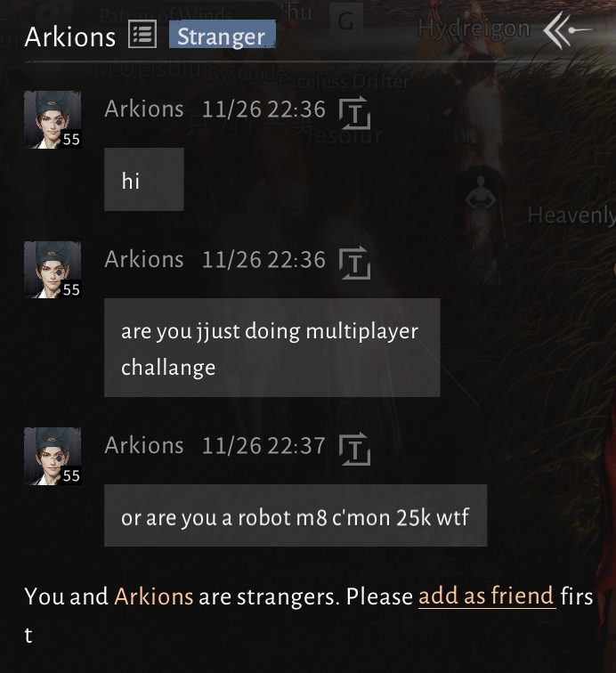Click the Stranger tag in the header
Screen dimensions: 616x673
pyautogui.click(x=222, y=35)
